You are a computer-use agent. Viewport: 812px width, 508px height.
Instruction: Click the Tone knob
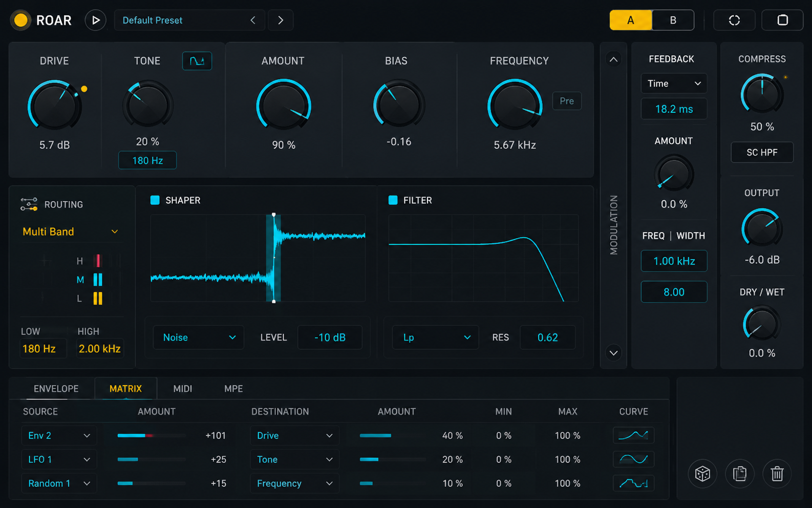147,104
